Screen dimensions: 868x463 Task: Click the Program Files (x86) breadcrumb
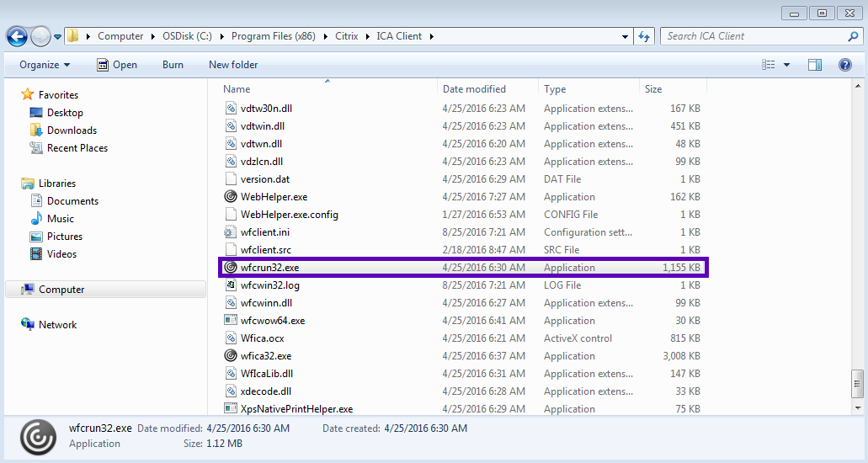pos(274,36)
